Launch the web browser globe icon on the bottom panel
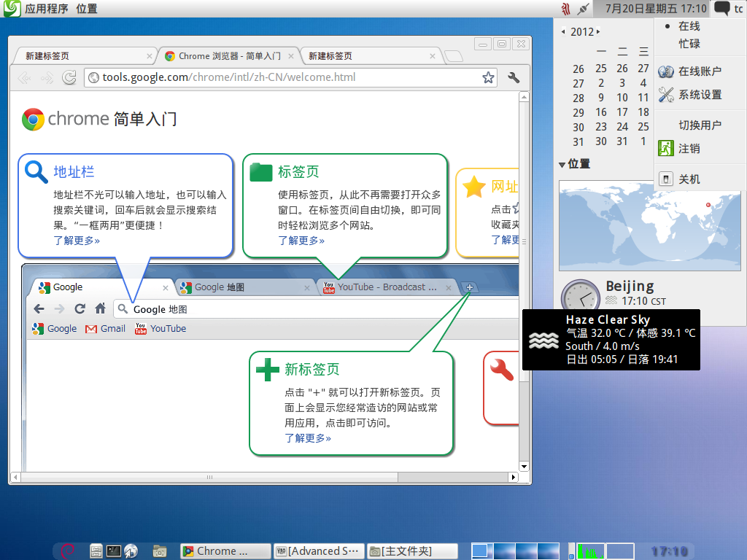Screen dimensions: 747x560 pos(131,551)
